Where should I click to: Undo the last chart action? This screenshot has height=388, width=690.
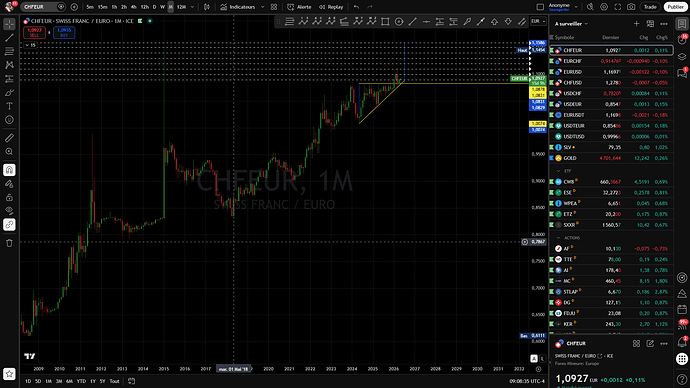[356, 7]
